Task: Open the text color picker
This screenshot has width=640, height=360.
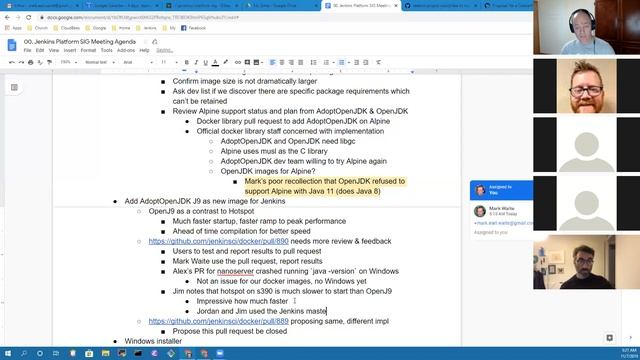Action: pos(215,62)
